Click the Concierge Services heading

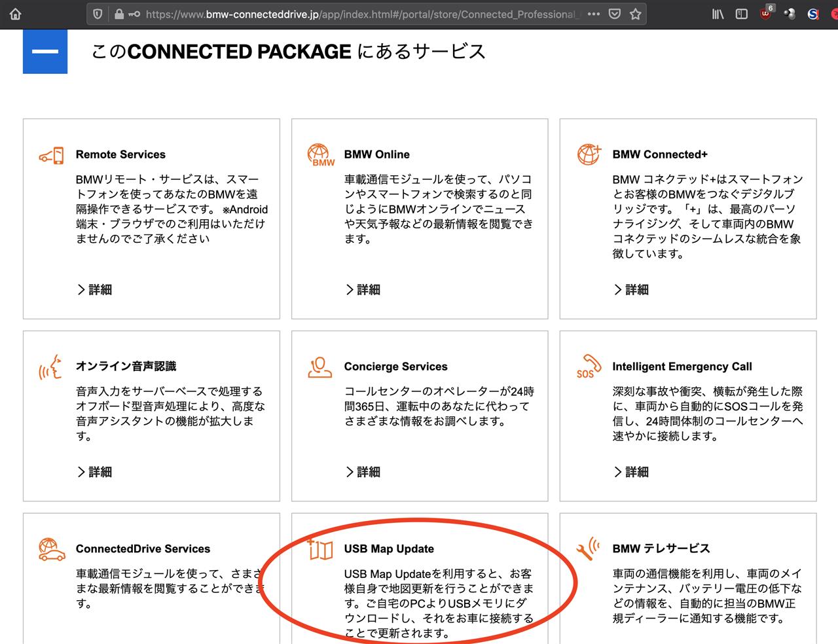[396, 367]
